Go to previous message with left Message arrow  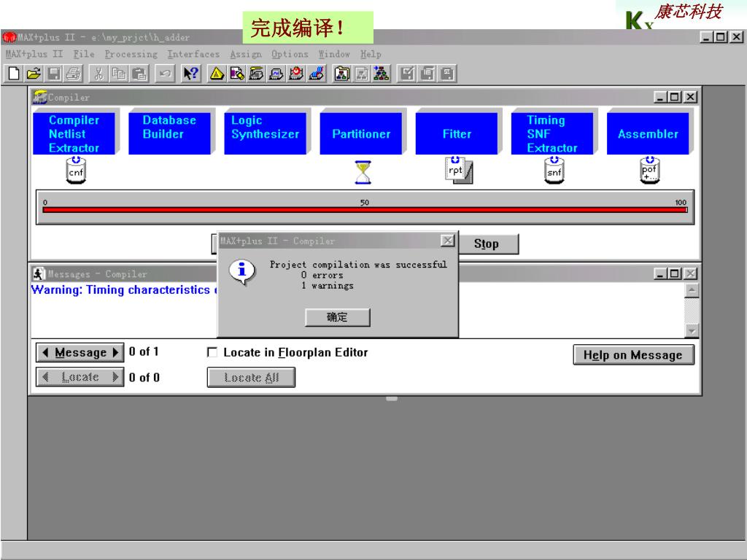tap(44, 352)
